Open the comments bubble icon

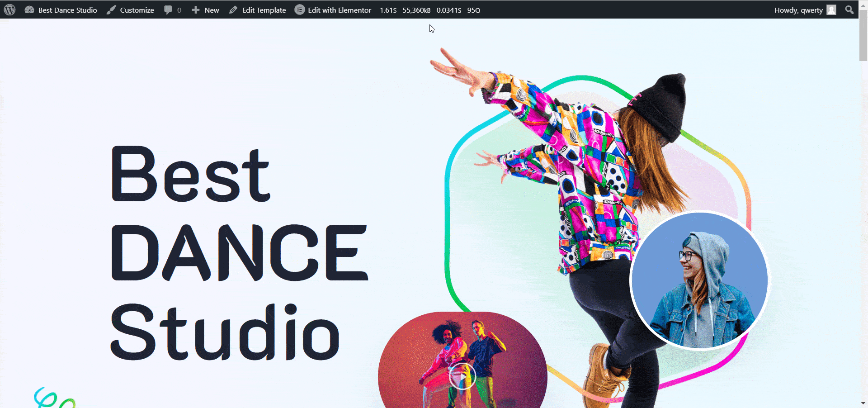click(x=168, y=10)
